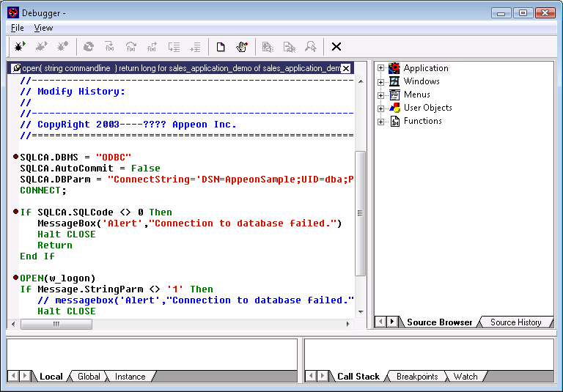This screenshot has width=563, height=392.
Task: Click the source pane horizontal scrollbar thumb
Action: click(56, 324)
